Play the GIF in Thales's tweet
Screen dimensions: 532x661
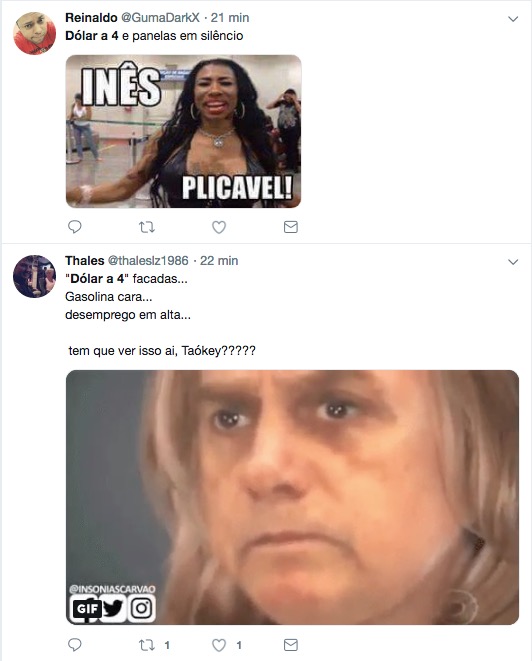tap(292, 497)
